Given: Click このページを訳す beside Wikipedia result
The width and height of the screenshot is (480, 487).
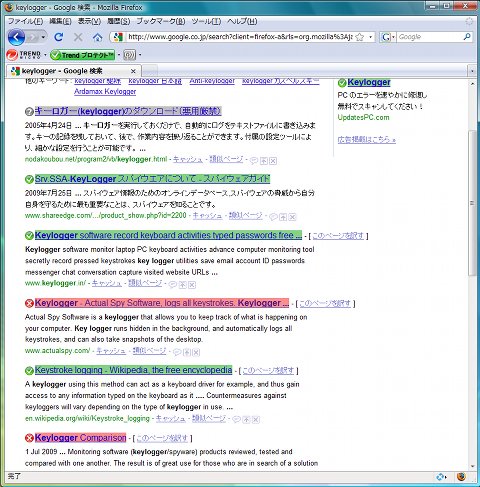Looking at the screenshot, I should [268, 370].
